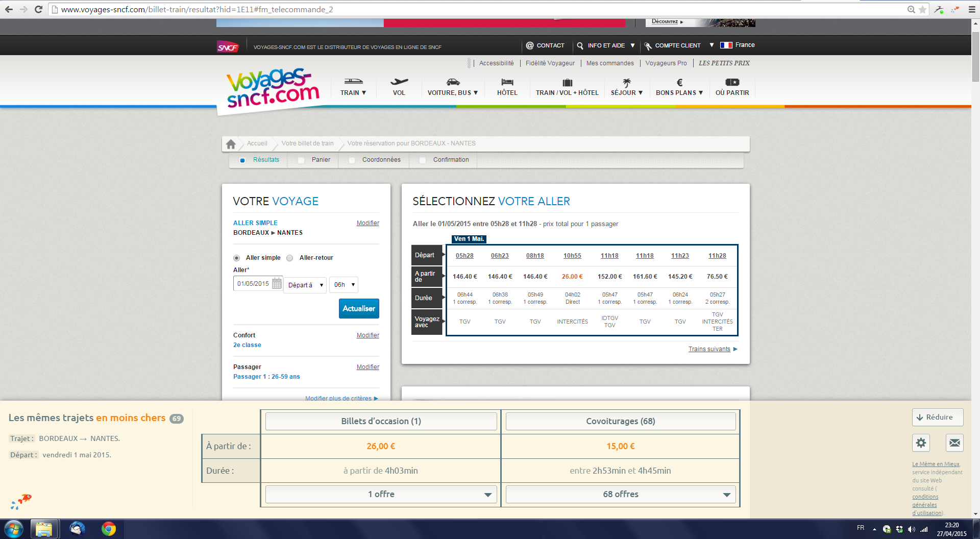This screenshot has width=980, height=539.
Task: Click the Aller date input field
Action: 253,283
